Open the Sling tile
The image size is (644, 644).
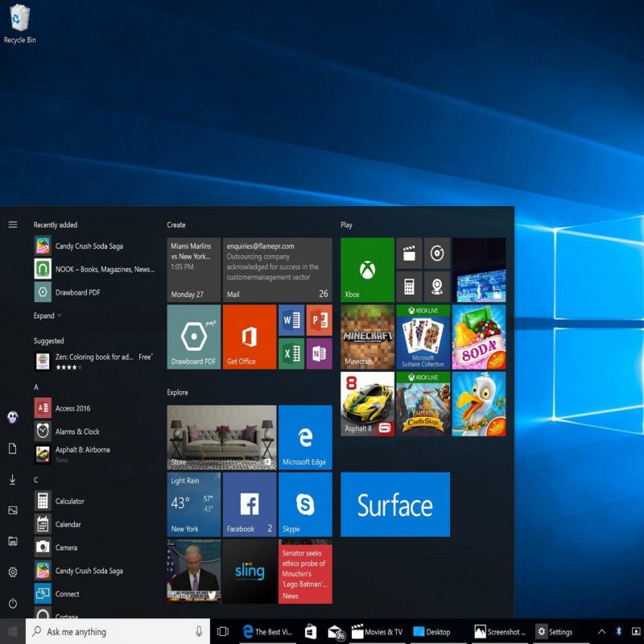click(x=250, y=572)
